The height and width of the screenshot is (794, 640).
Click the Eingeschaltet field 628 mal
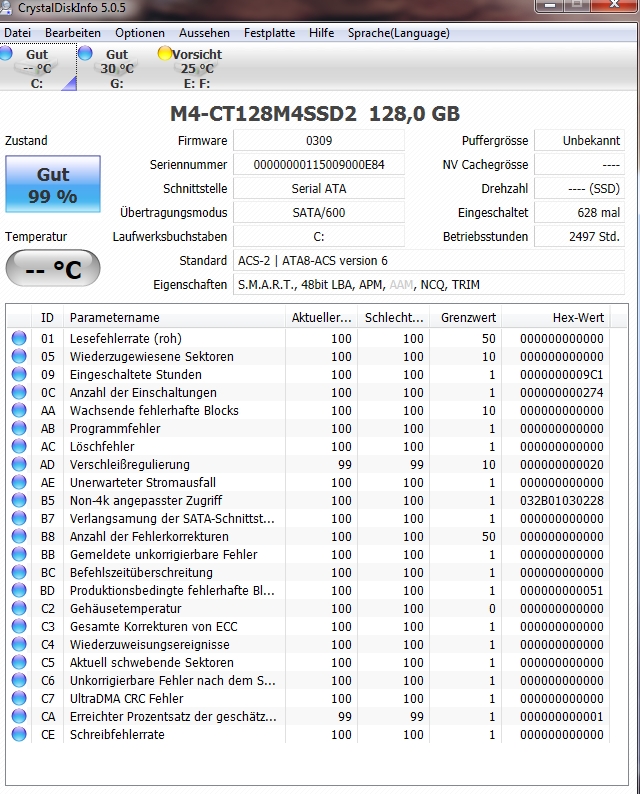(x=579, y=212)
